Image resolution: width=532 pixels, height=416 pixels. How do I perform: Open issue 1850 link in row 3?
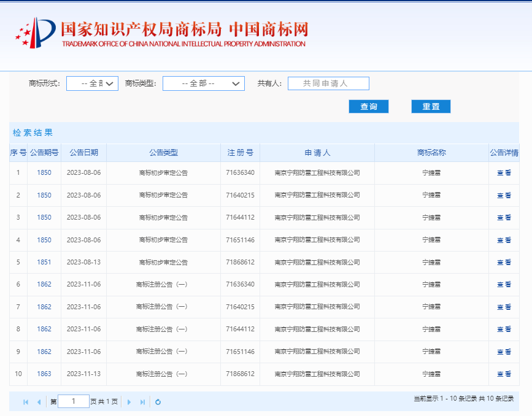click(44, 217)
